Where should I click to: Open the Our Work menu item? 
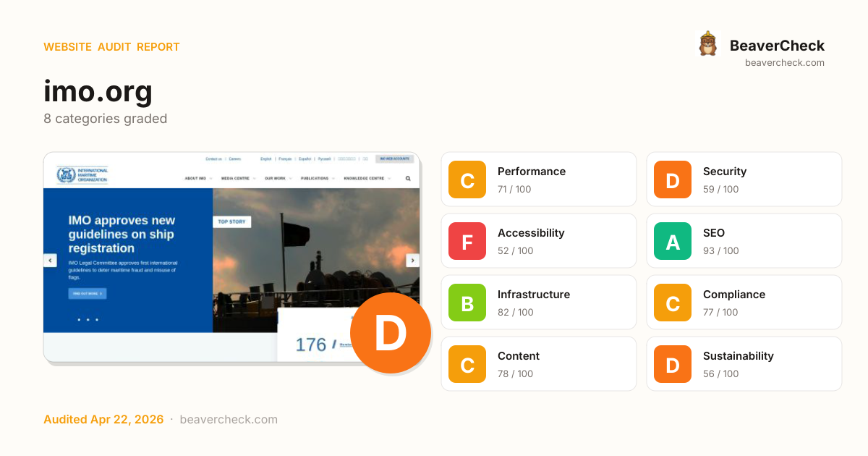[278, 178]
